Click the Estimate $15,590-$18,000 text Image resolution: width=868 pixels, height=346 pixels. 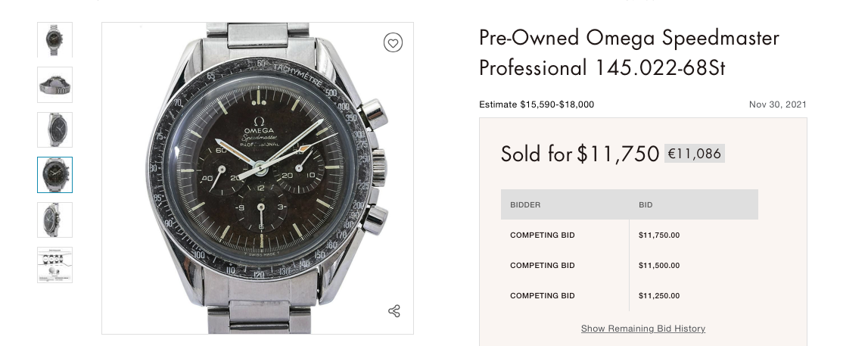(537, 104)
